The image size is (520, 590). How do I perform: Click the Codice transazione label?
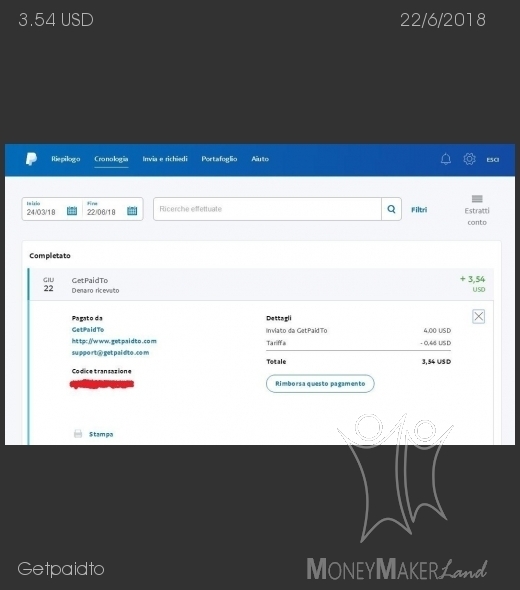click(102, 371)
